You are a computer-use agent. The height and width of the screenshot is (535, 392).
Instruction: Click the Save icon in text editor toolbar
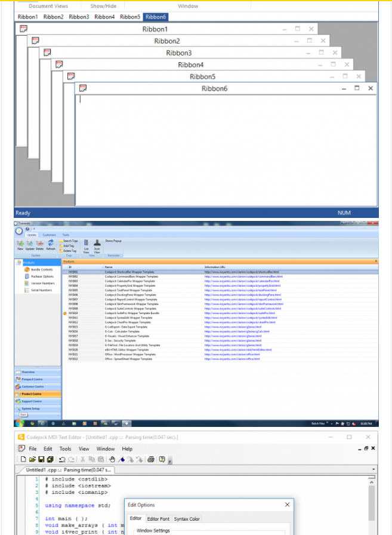click(x=41, y=459)
